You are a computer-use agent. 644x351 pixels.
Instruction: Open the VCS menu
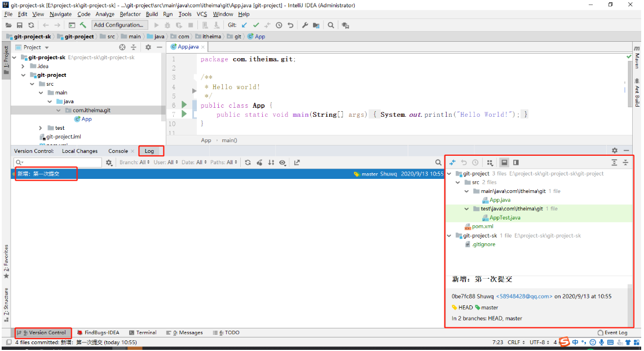(202, 14)
